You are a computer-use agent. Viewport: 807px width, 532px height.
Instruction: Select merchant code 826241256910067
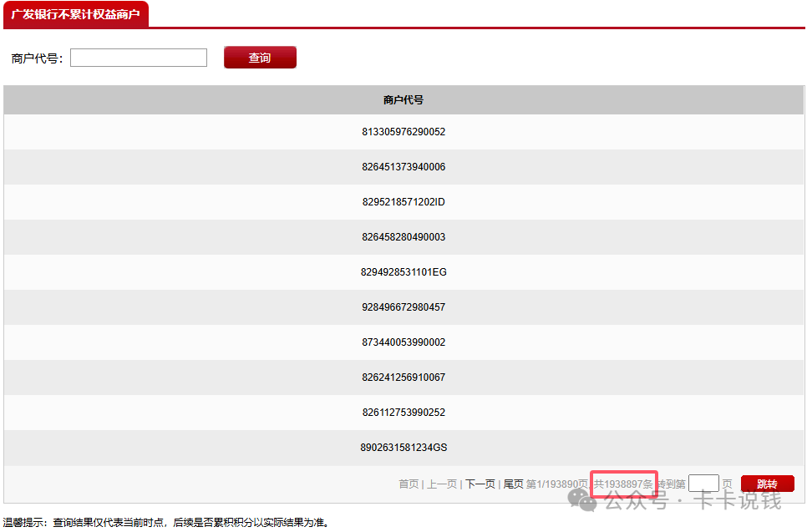coord(403,377)
